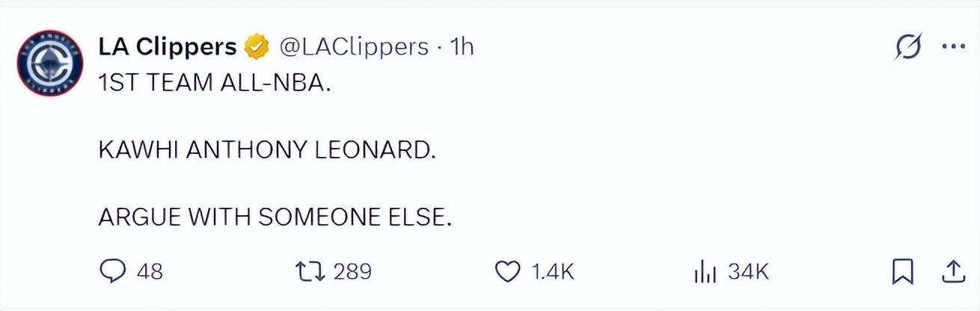Open the three-dot more options menu
The height and width of the screenshot is (311, 980).
953,47
